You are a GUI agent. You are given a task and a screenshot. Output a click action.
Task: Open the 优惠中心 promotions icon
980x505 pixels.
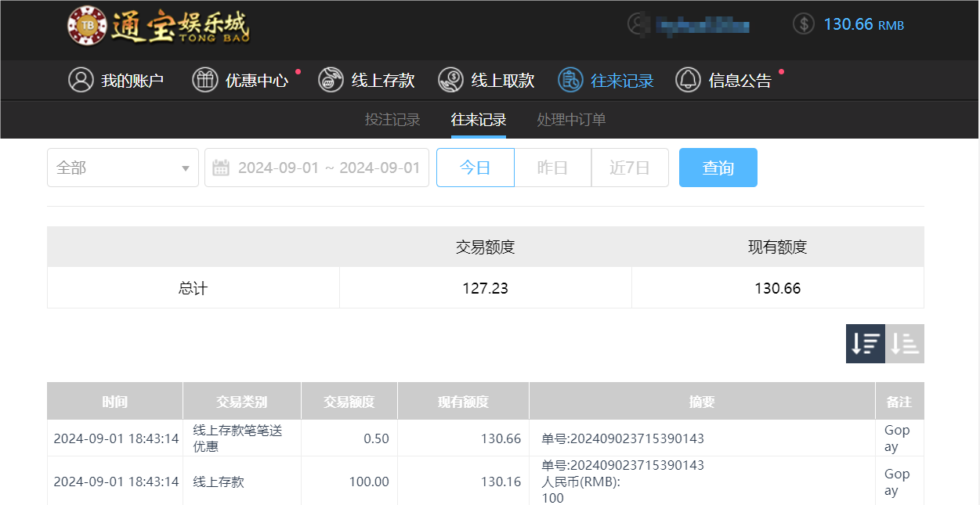[x=205, y=79]
